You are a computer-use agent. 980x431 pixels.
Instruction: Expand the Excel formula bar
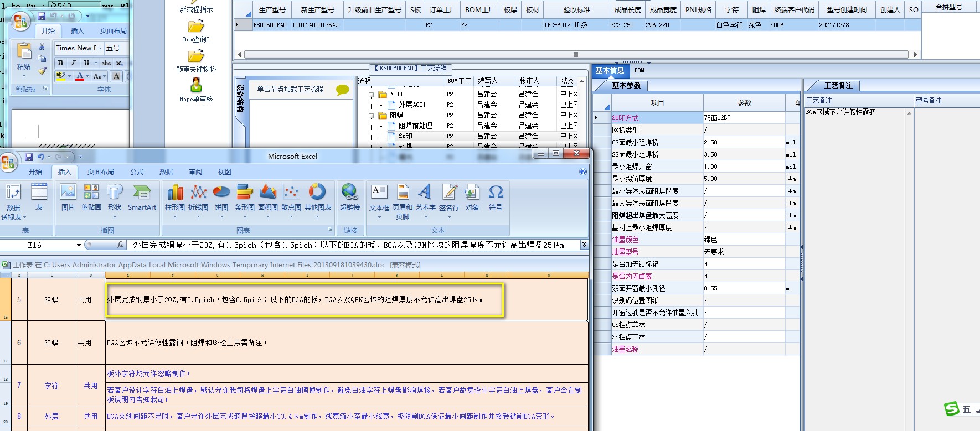(584, 244)
